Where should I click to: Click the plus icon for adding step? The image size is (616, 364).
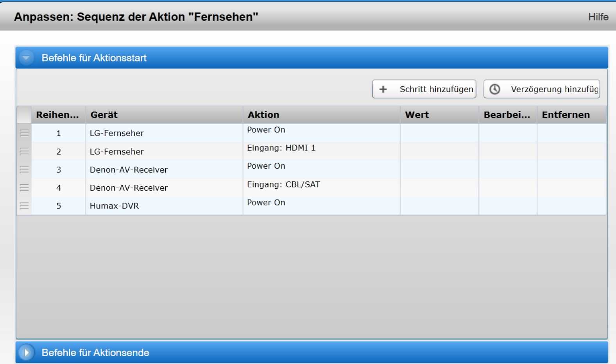click(x=383, y=89)
